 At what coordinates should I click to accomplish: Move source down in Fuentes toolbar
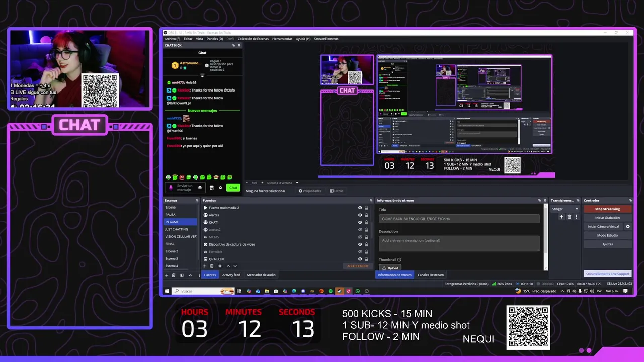click(235, 266)
